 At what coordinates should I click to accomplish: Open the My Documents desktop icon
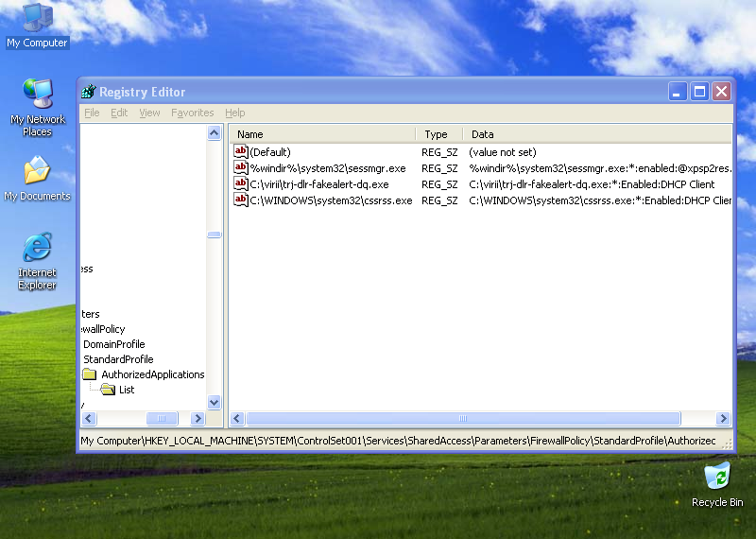pyautogui.click(x=37, y=178)
